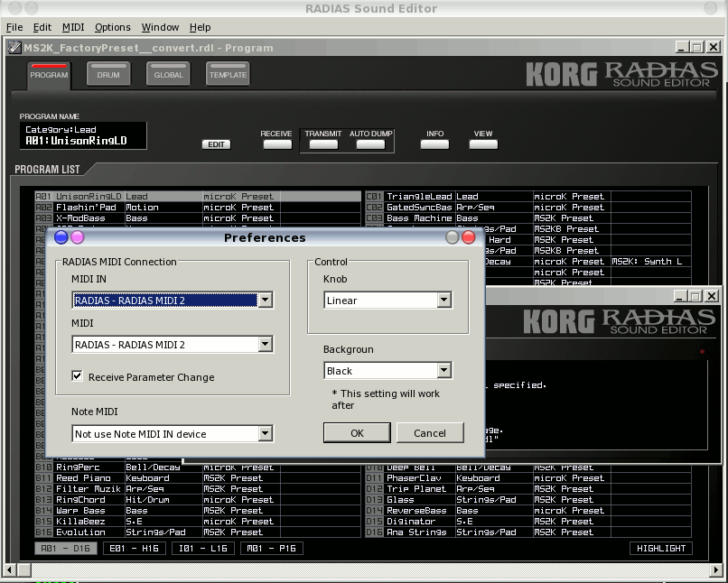Screen dimensions: 728x583
Task: Select the A01 - D16 bank range
Action: pos(66,548)
